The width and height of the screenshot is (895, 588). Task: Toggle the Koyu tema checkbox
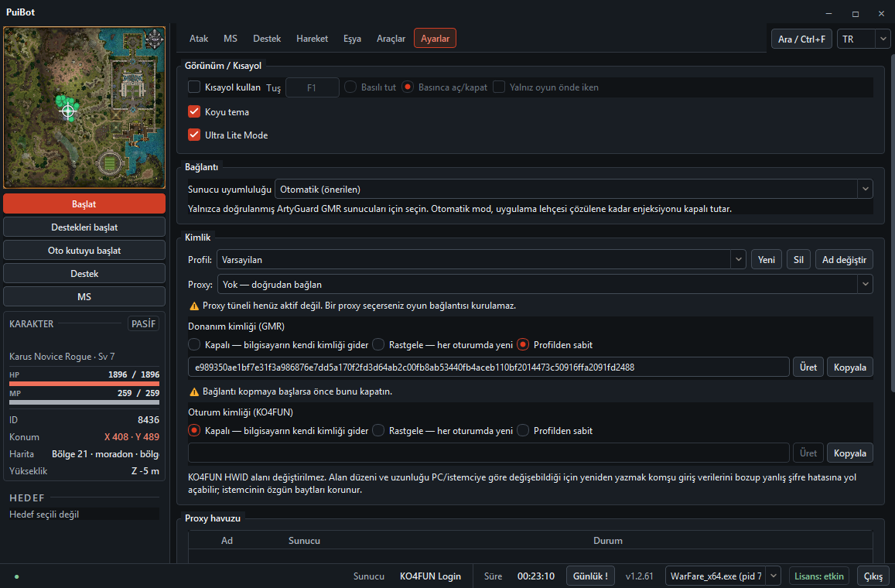click(194, 112)
